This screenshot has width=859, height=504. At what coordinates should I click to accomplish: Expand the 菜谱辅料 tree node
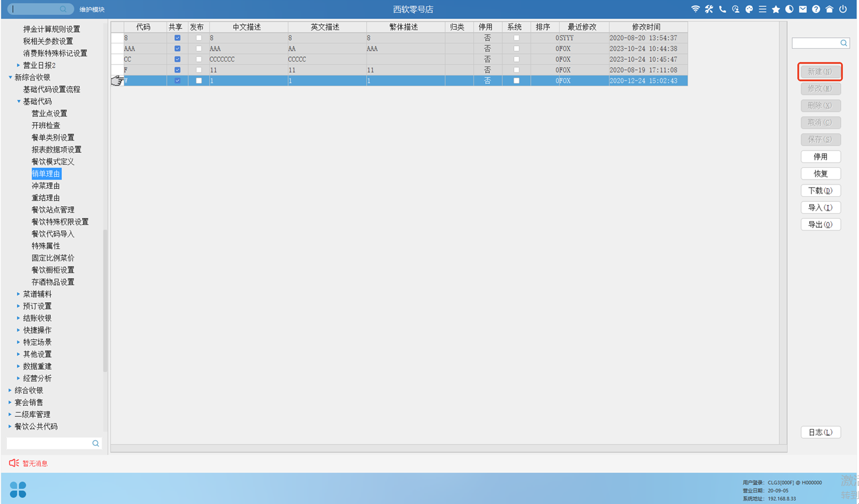pyautogui.click(x=19, y=294)
